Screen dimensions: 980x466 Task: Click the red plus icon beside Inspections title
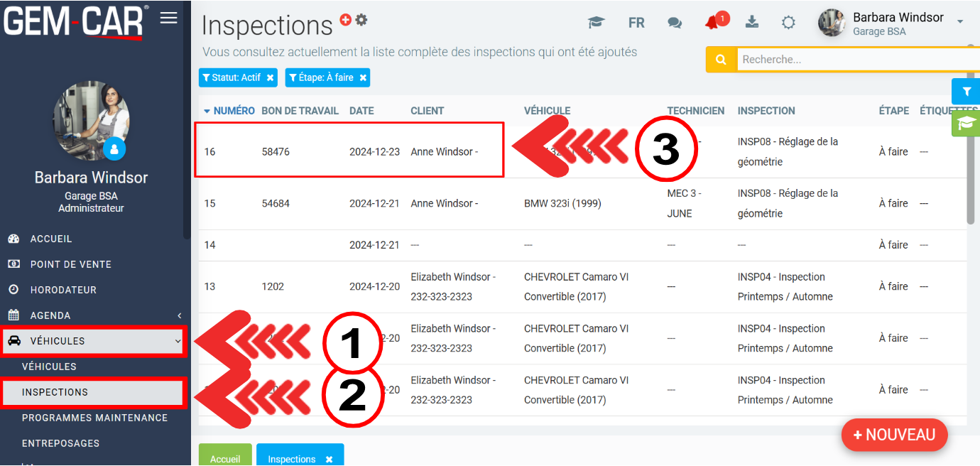click(346, 21)
